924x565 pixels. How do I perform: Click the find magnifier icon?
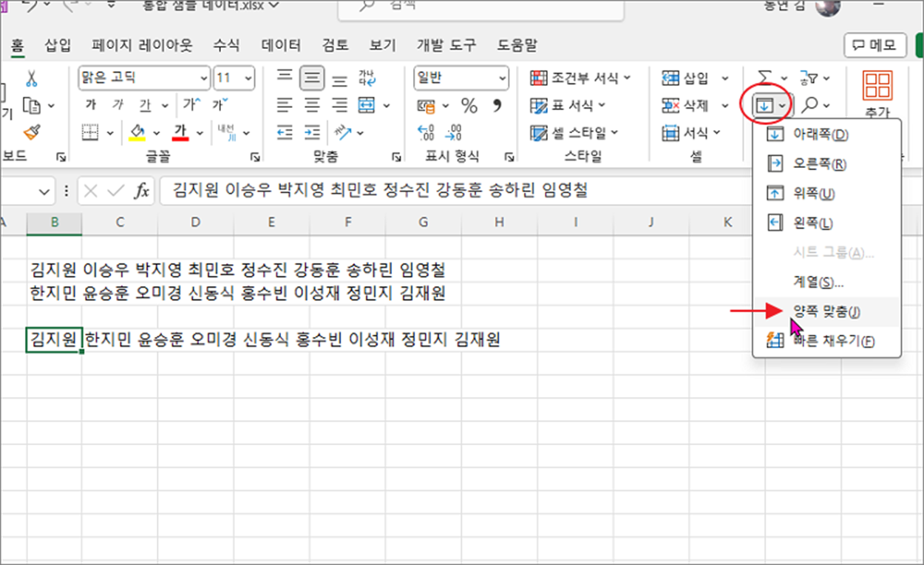809,106
